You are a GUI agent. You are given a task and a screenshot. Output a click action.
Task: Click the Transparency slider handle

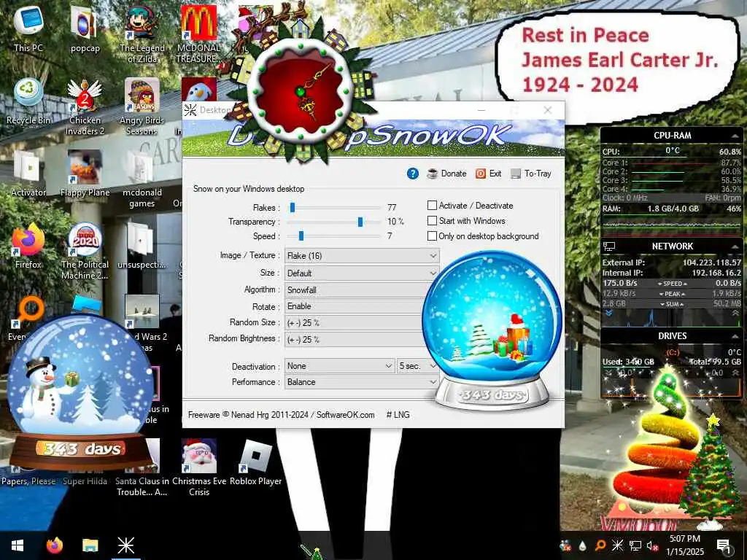360,222
